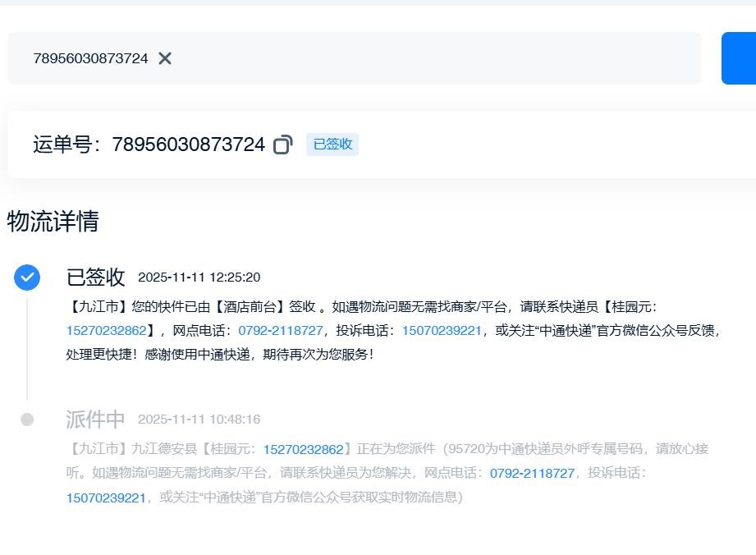The image size is (756, 555).
Task: Click the grey dot beside 派件中
Action: point(27,420)
